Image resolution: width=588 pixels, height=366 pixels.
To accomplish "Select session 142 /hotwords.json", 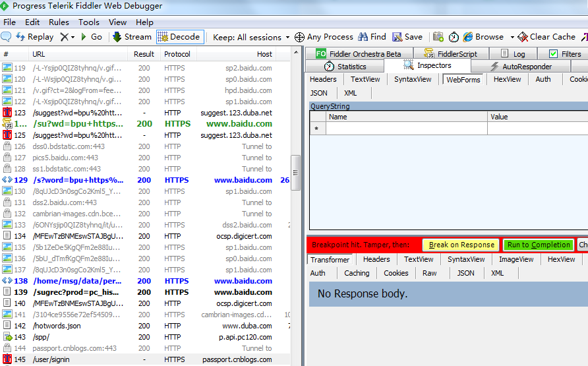I will pos(146,326).
